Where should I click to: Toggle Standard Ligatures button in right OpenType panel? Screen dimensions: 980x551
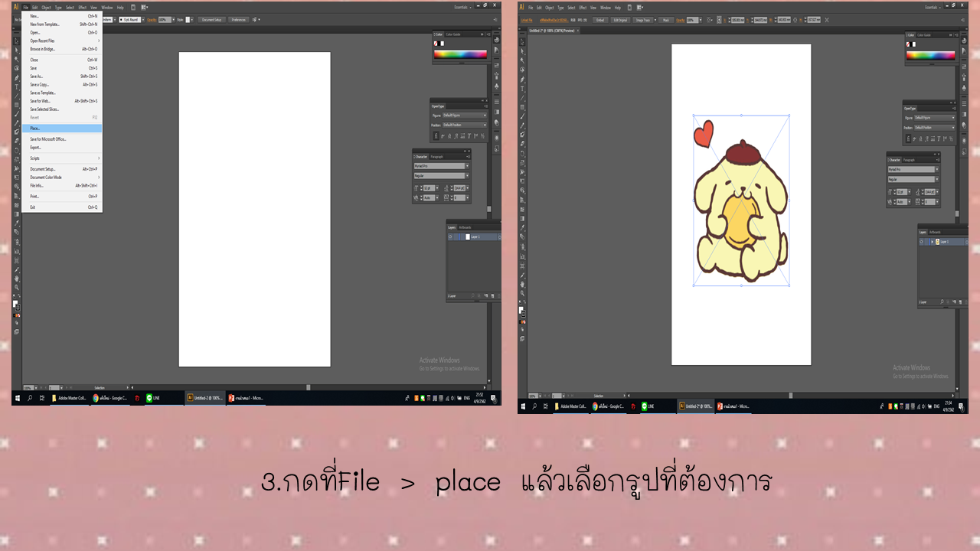[x=908, y=139]
